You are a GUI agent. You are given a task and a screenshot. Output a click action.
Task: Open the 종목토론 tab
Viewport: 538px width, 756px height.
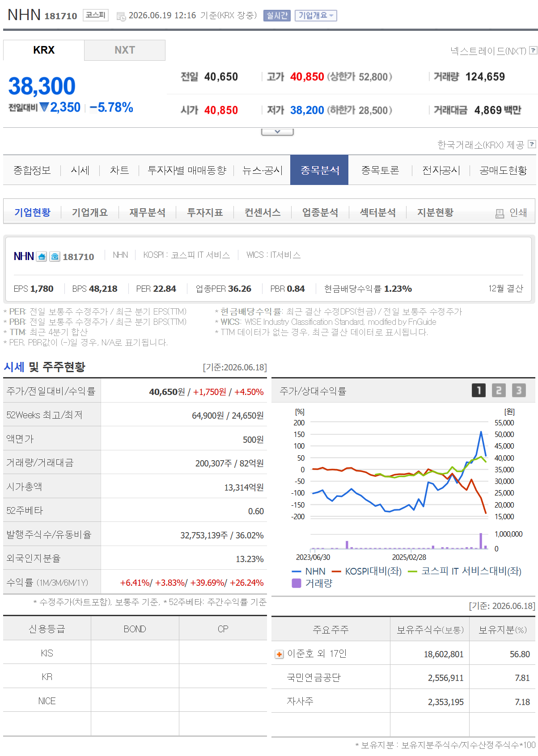pos(380,170)
